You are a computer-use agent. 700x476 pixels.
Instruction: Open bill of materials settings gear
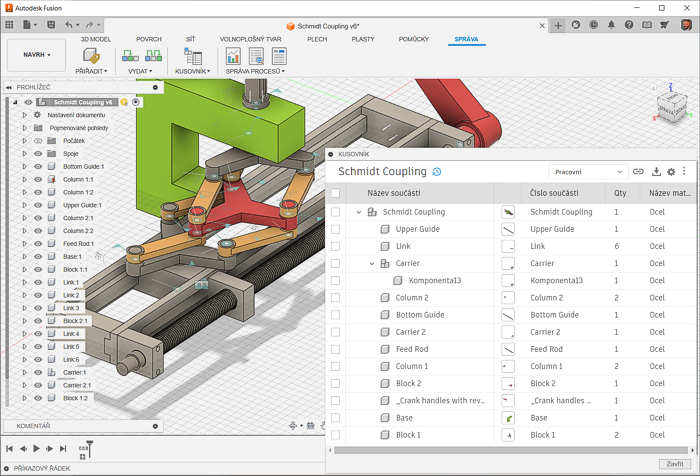click(671, 172)
